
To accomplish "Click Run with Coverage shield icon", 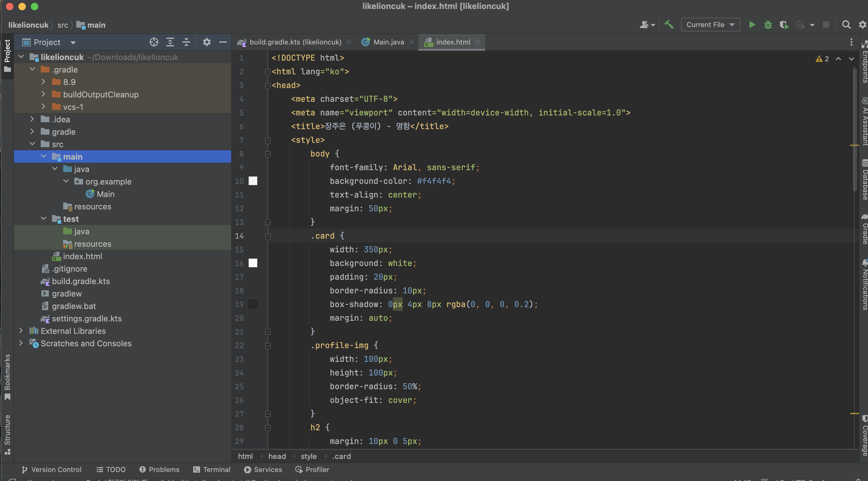I will click(x=784, y=25).
